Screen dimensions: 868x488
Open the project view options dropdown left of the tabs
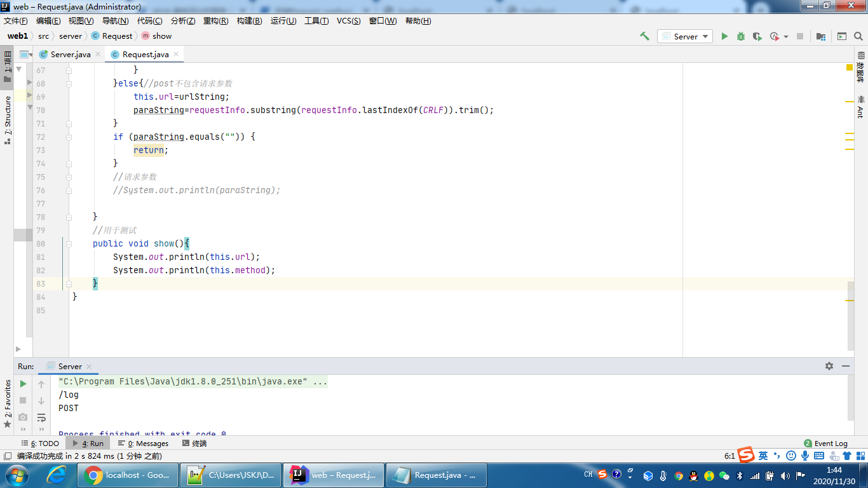pos(26,55)
